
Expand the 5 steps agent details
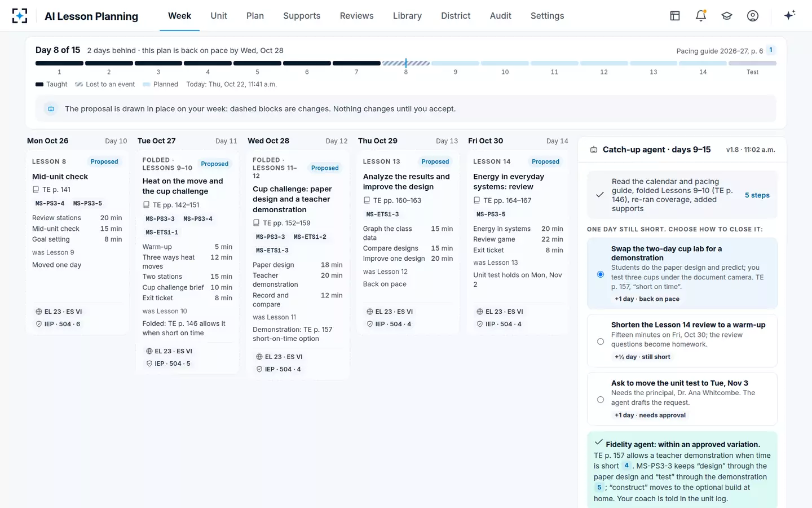757,195
